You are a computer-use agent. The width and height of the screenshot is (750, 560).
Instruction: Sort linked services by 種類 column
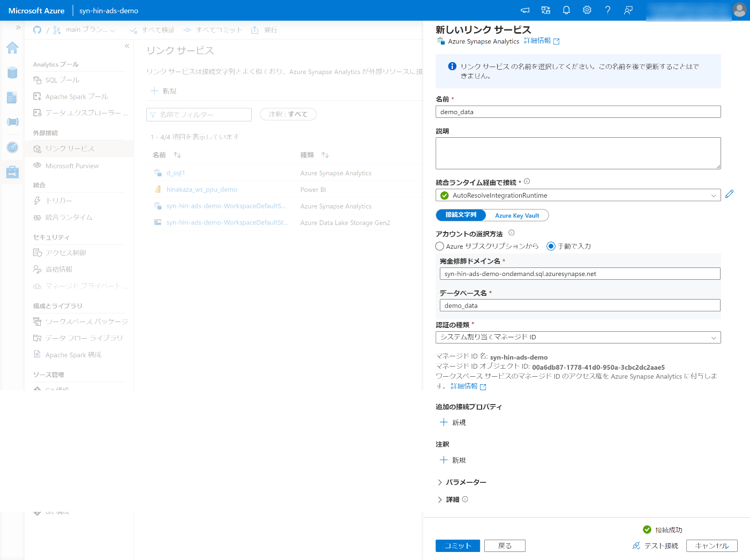(x=325, y=155)
